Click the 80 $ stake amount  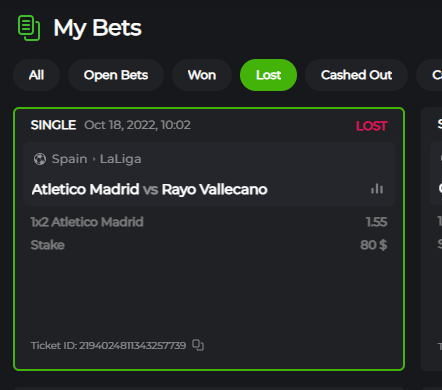tap(374, 245)
